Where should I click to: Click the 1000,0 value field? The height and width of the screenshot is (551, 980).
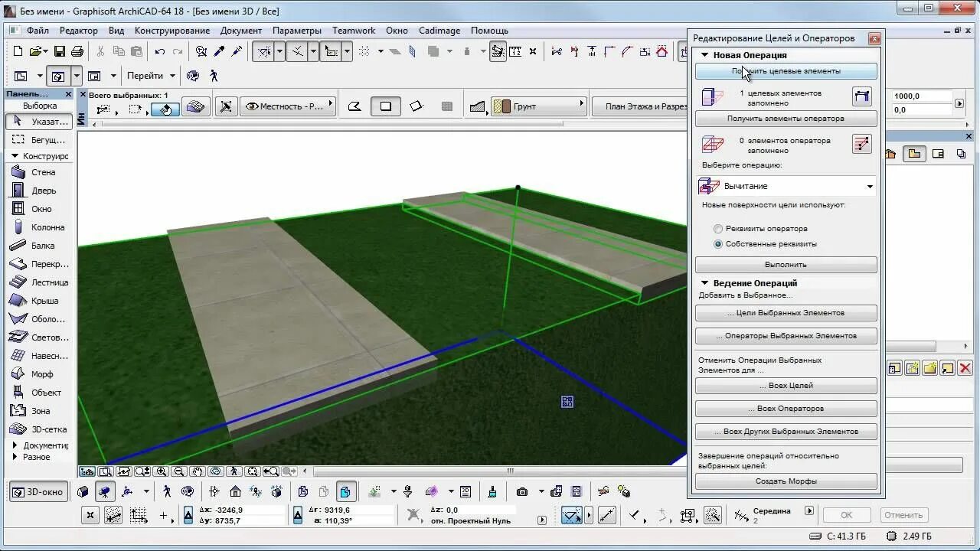[922, 96]
